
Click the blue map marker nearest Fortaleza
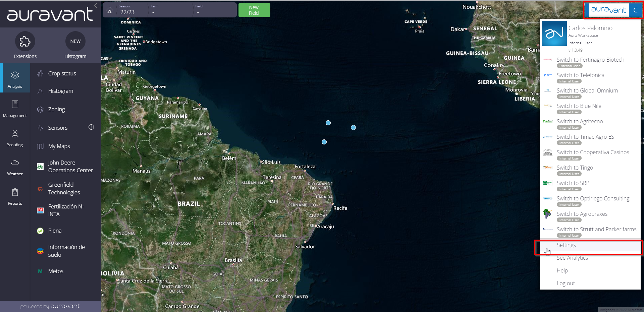click(x=324, y=142)
